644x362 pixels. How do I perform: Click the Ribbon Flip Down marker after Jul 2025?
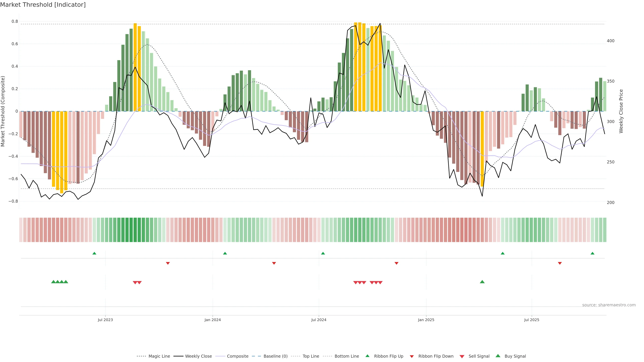click(x=560, y=263)
